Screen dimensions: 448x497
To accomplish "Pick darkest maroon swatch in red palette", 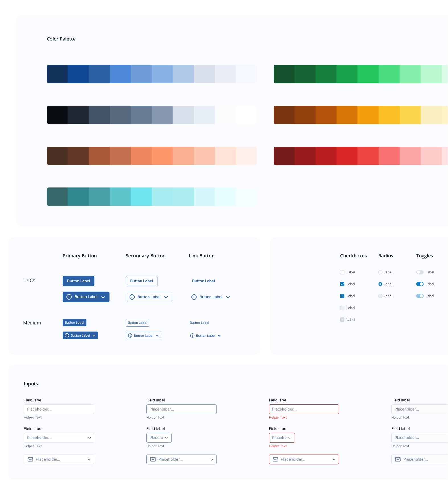I will point(284,156).
